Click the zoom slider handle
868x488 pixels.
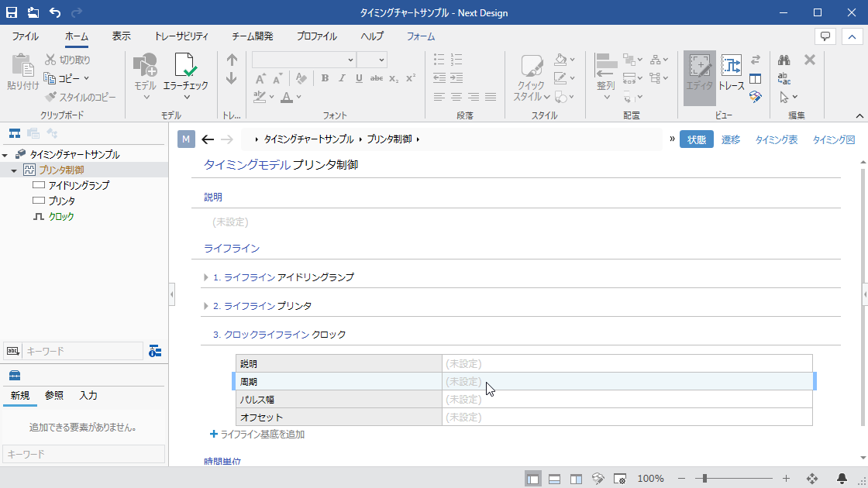click(x=704, y=479)
